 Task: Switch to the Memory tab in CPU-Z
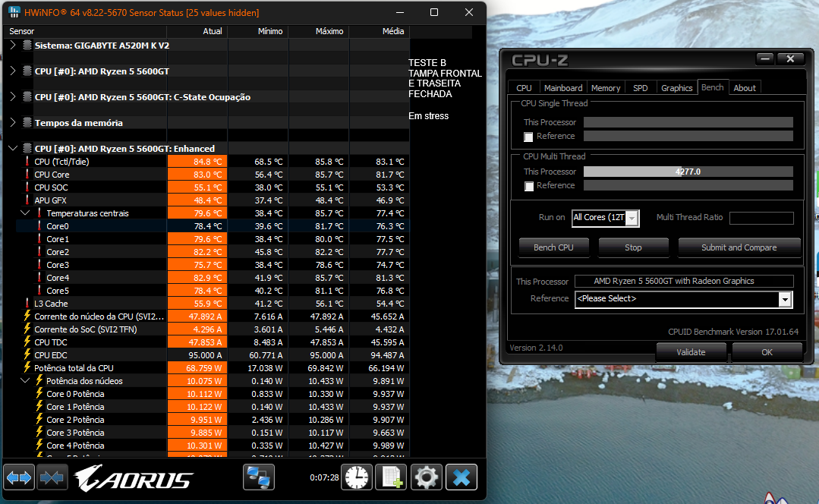[x=606, y=88]
